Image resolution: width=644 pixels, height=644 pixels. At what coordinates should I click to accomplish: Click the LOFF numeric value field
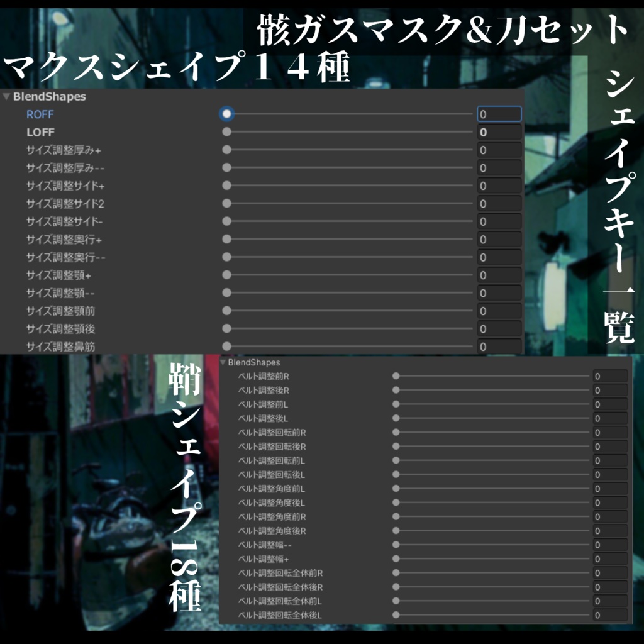(499, 132)
